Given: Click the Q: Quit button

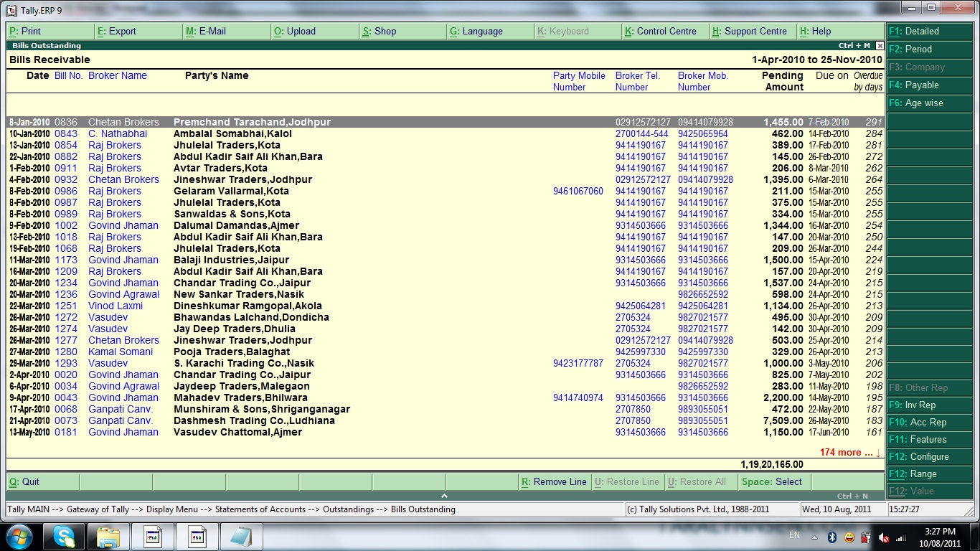Looking at the screenshot, I should click(43, 482).
